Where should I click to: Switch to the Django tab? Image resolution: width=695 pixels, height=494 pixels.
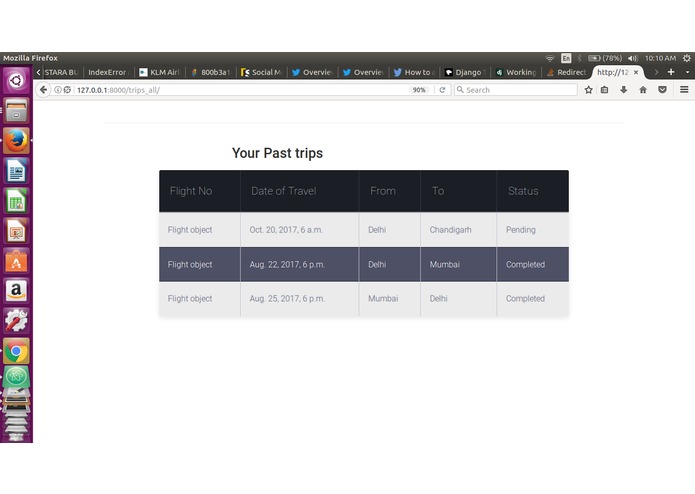click(x=465, y=72)
